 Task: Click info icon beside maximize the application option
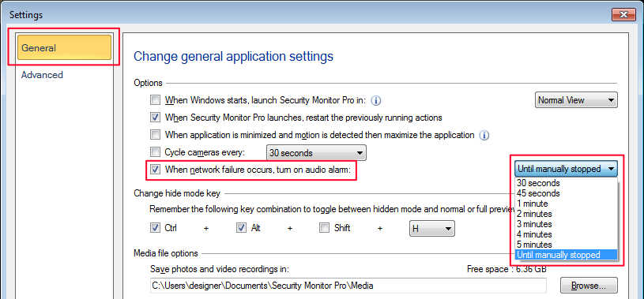click(x=484, y=135)
